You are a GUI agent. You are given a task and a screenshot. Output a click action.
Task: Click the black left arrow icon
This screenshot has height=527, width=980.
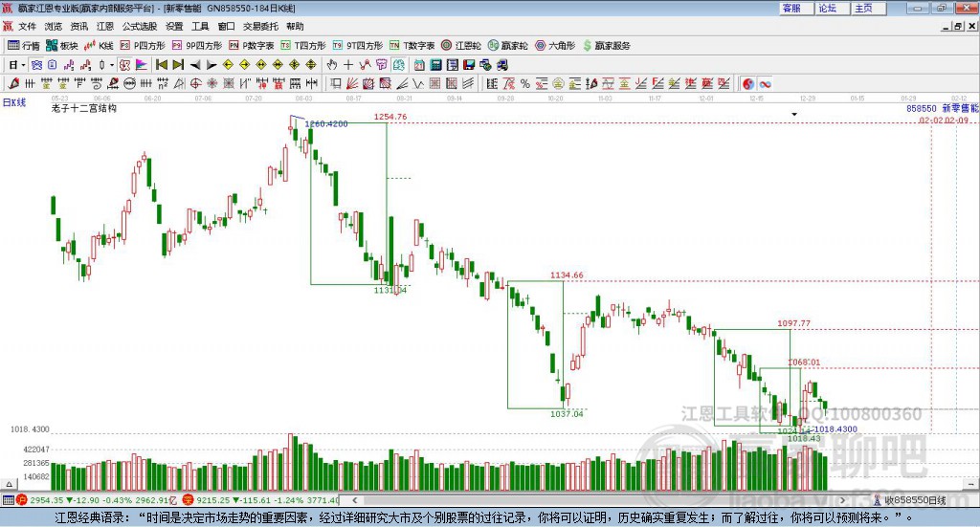(x=195, y=65)
